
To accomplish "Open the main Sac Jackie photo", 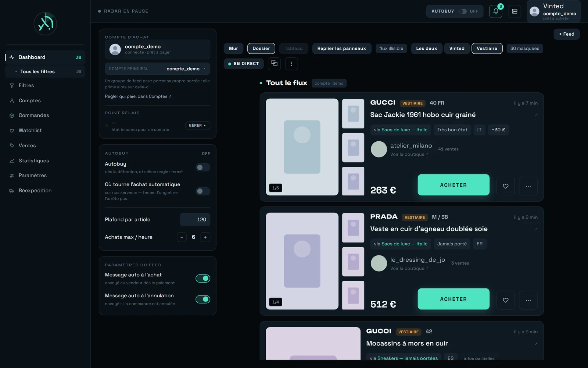I will pyautogui.click(x=302, y=147).
